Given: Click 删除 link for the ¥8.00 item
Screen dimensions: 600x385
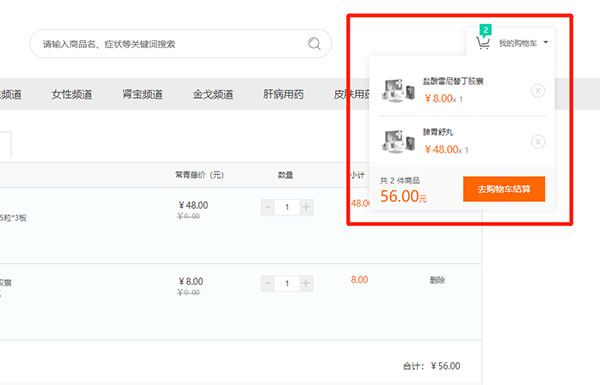Looking at the screenshot, I should point(437,280).
